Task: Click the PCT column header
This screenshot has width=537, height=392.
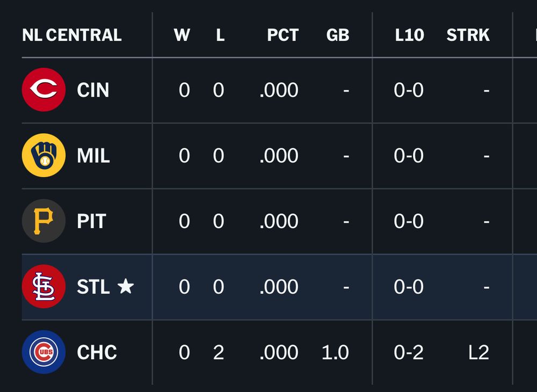Action: 282,35
